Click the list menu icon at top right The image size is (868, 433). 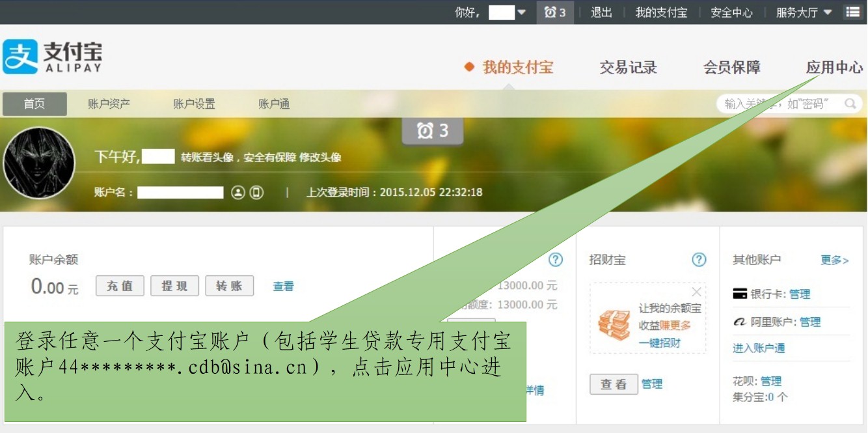tap(852, 12)
